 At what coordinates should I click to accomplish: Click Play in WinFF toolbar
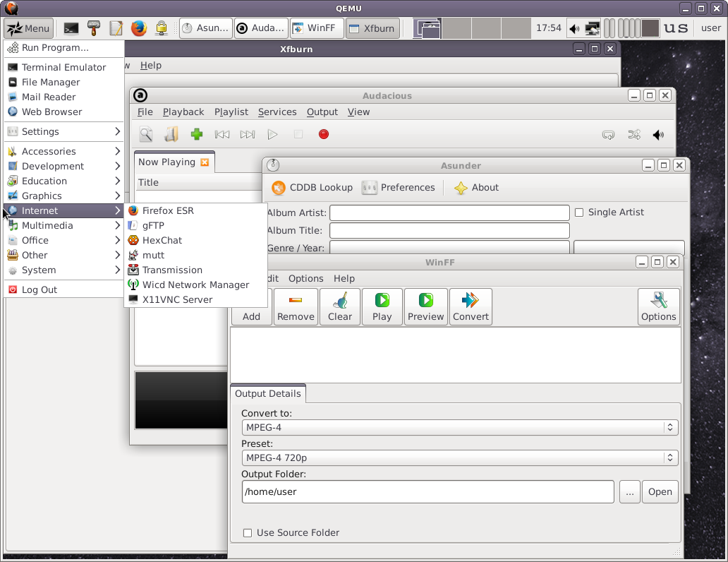tap(382, 307)
